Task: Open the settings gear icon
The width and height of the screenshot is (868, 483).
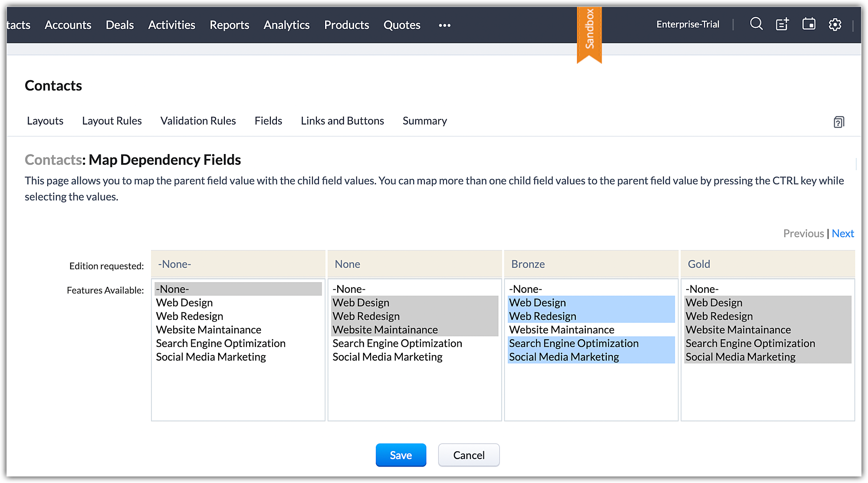Action: 835,24
